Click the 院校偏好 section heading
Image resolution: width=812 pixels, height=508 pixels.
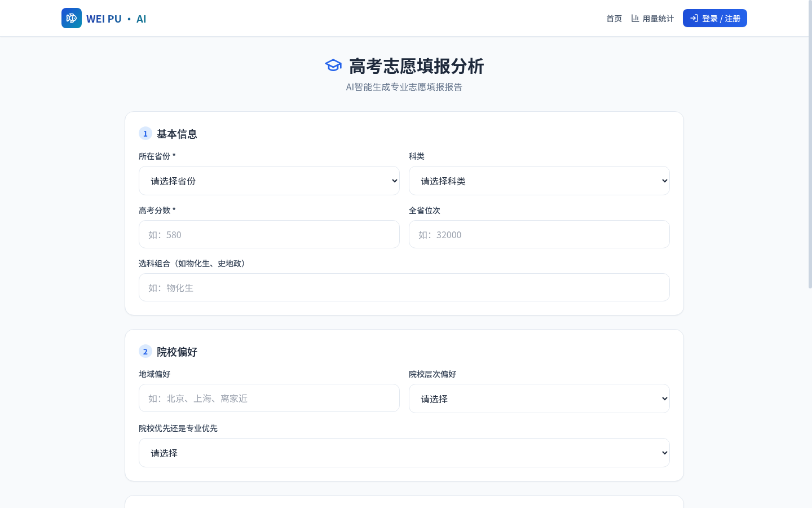coord(177,352)
